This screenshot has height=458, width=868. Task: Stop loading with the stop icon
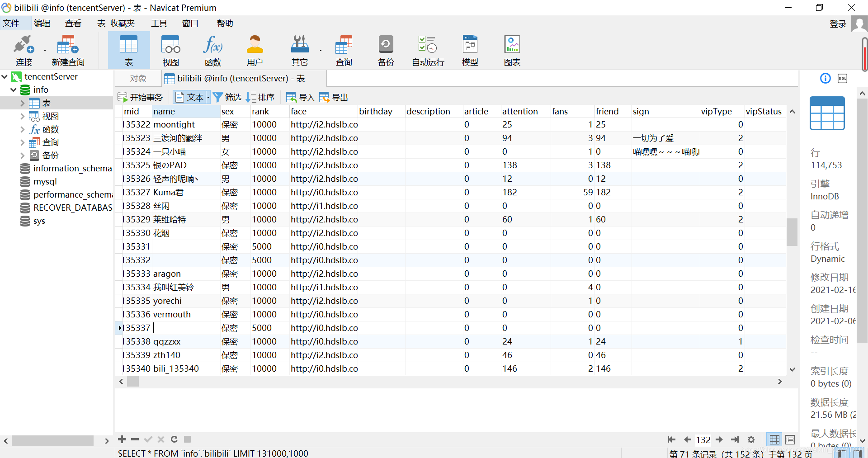pyautogui.click(x=187, y=439)
